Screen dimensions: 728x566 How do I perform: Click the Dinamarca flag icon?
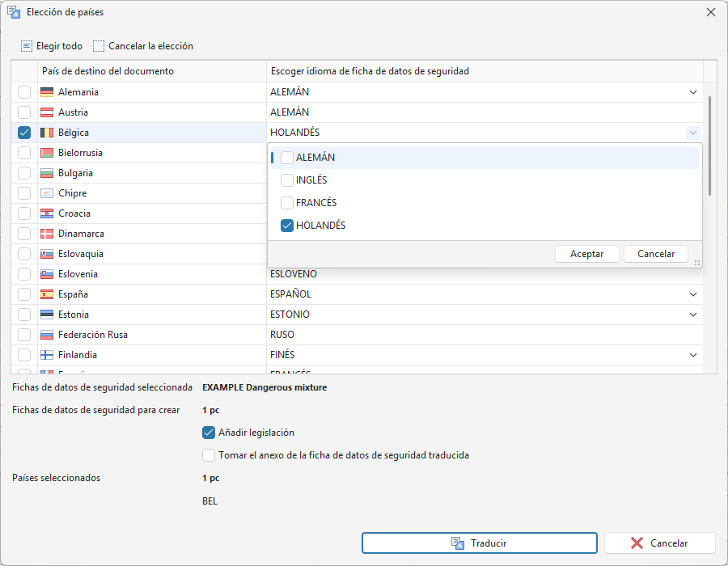(47, 234)
